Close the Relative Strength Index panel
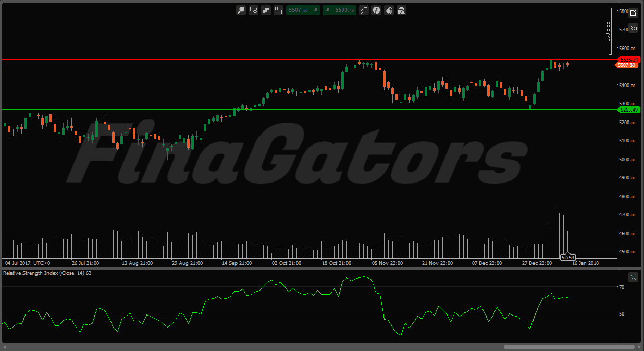Screen dimensions: 644x351 pos(633,277)
